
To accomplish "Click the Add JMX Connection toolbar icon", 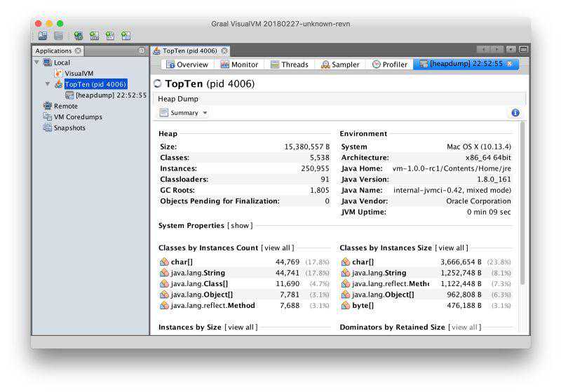I will [94, 35].
